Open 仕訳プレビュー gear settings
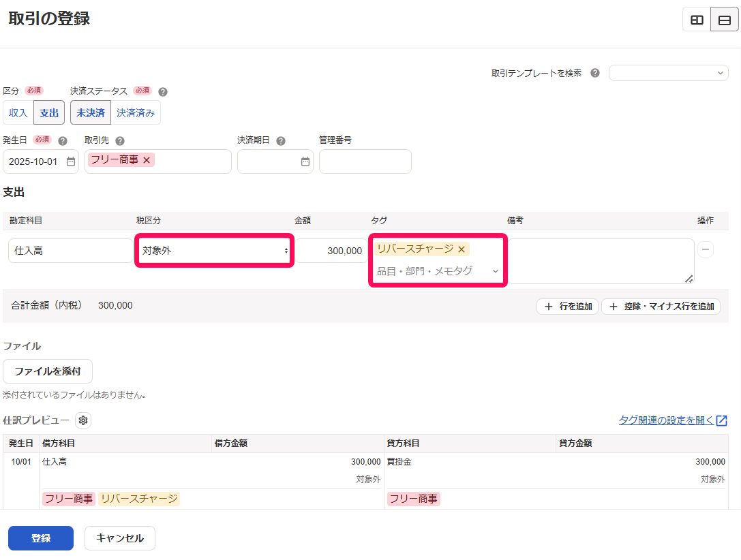This screenshot has width=741, height=560. pos(83,420)
